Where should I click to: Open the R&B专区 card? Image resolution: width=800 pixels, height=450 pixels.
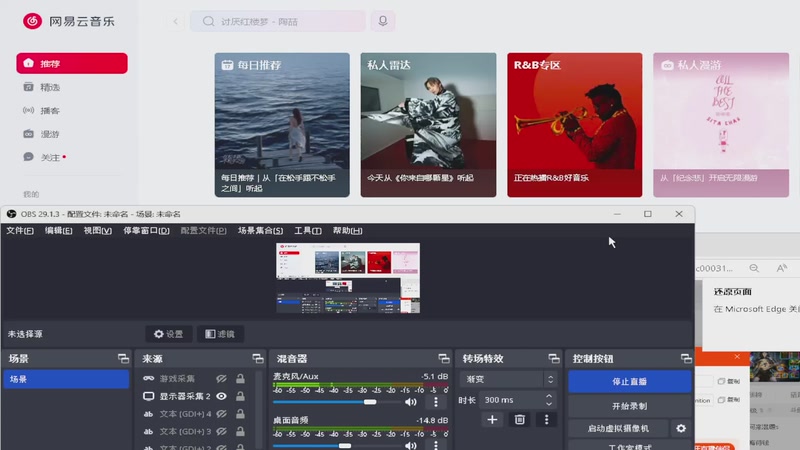[574, 125]
